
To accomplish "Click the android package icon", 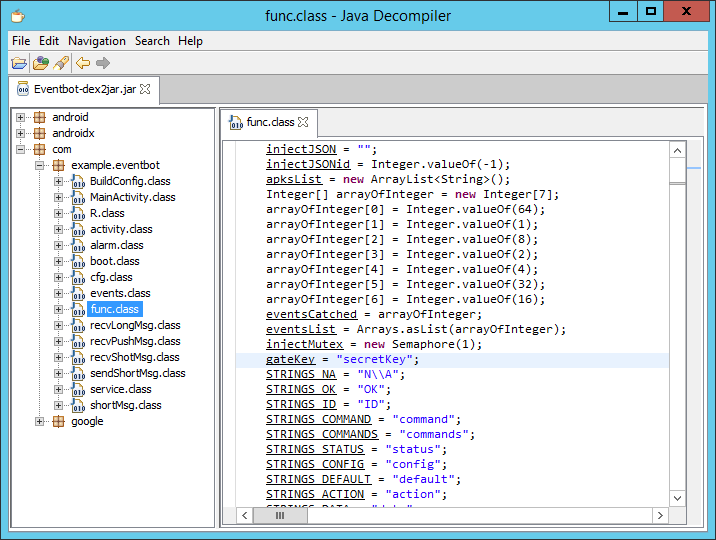I will [x=40, y=117].
